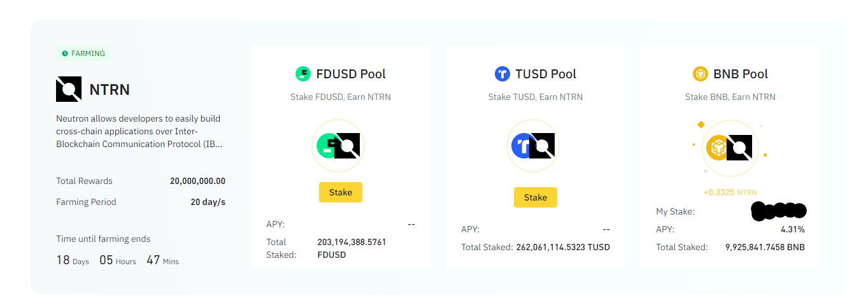
Task: Click the large BNB-NTRN pair icon
Action: point(730,148)
